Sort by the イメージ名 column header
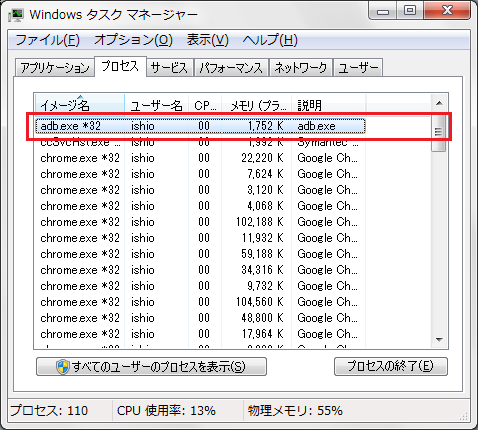 tap(80, 105)
